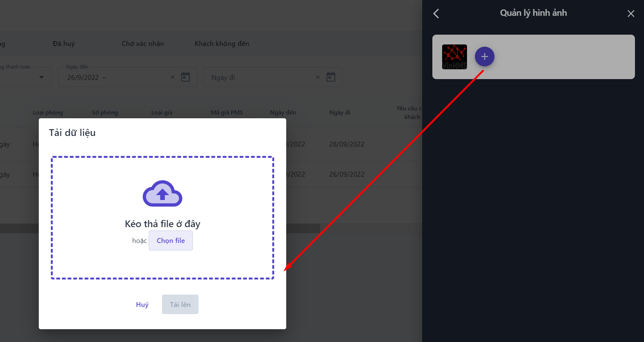The height and width of the screenshot is (342, 644).
Task: Click the Quản lý hình ảnh panel title
Action: (533, 13)
